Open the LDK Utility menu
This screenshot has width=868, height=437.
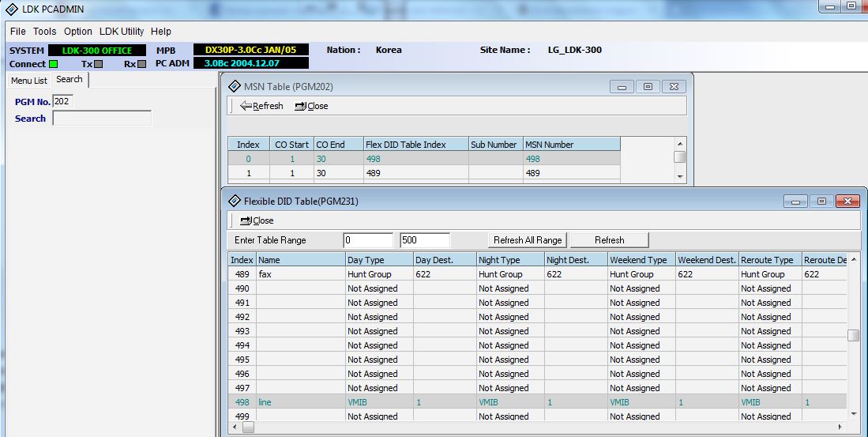122,32
